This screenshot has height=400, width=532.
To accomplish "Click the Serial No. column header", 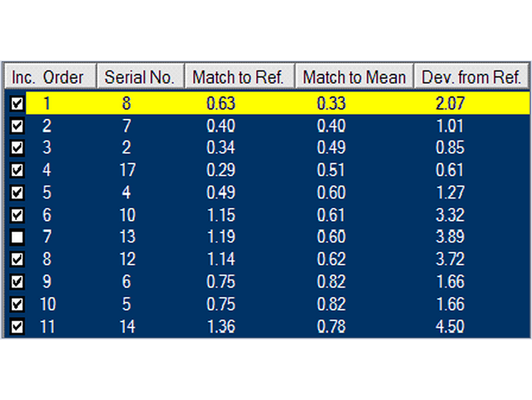I will pos(139,77).
